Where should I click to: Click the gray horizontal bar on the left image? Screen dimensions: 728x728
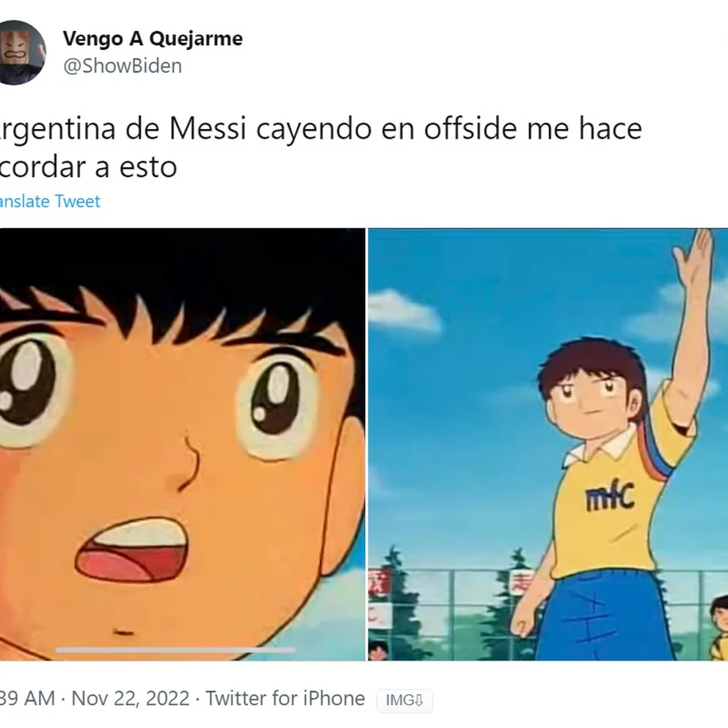pos(175,650)
